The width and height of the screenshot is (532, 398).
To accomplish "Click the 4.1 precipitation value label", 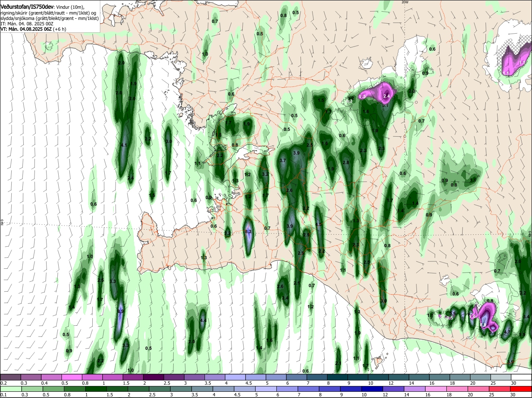I will (124, 145).
